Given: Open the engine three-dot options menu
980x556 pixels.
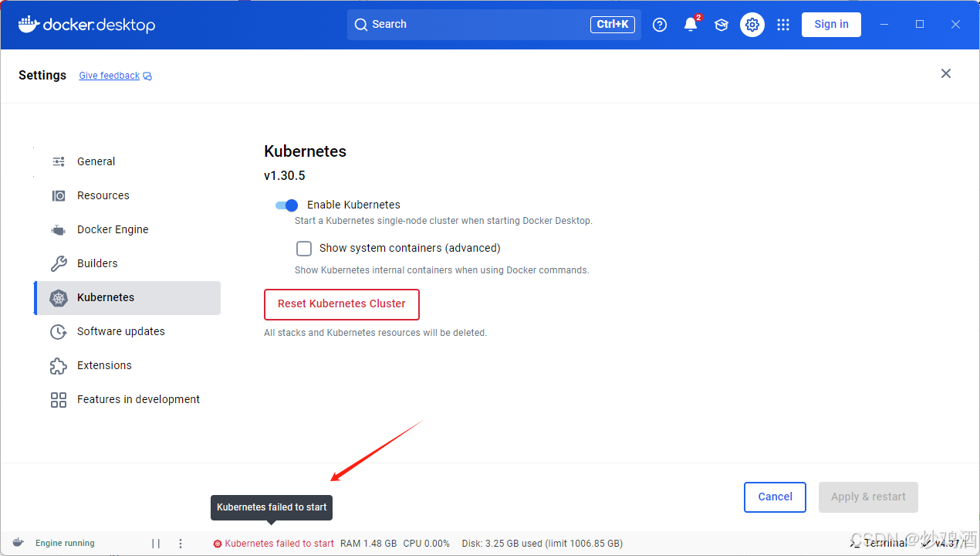Looking at the screenshot, I should pyautogui.click(x=181, y=544).
